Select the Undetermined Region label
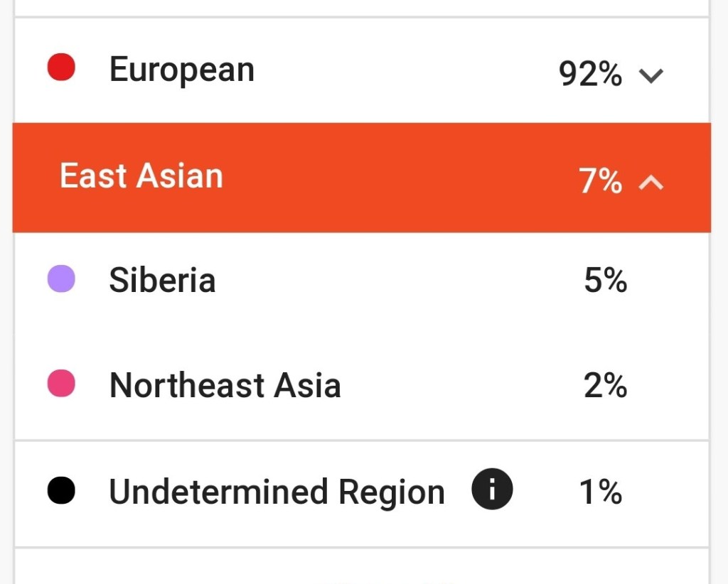 click(277, 492)
